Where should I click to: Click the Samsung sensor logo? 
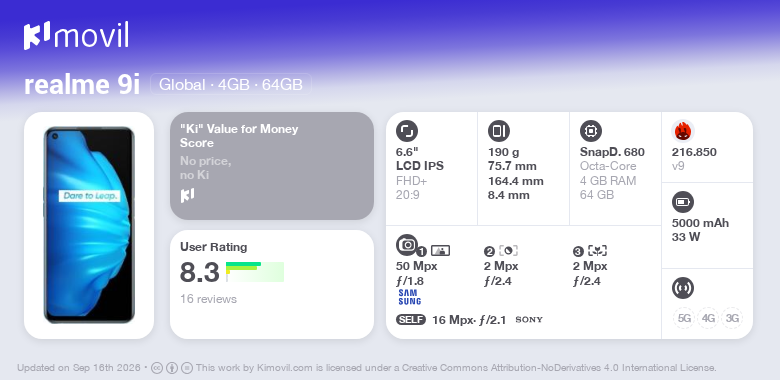pyautogui.click(x=409, y=297)
